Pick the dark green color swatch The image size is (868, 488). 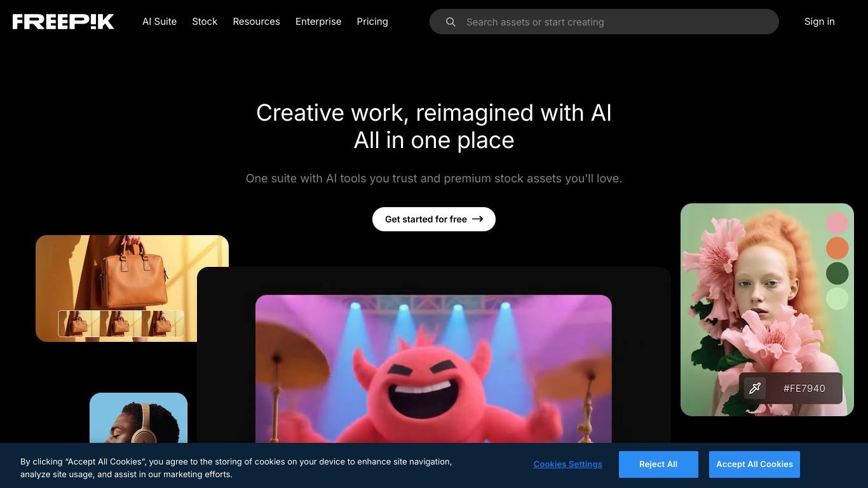coord(837,273)
